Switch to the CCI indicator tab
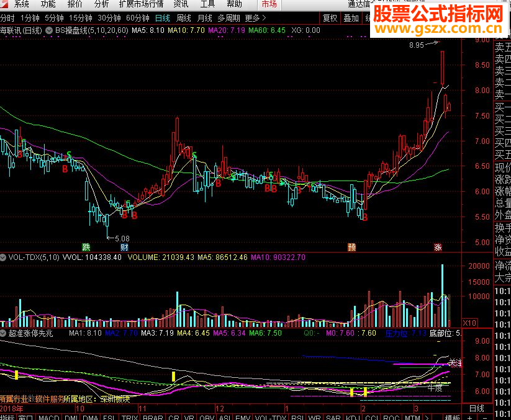The width and height of the screenshot is (511, 420). coord(371,418)
